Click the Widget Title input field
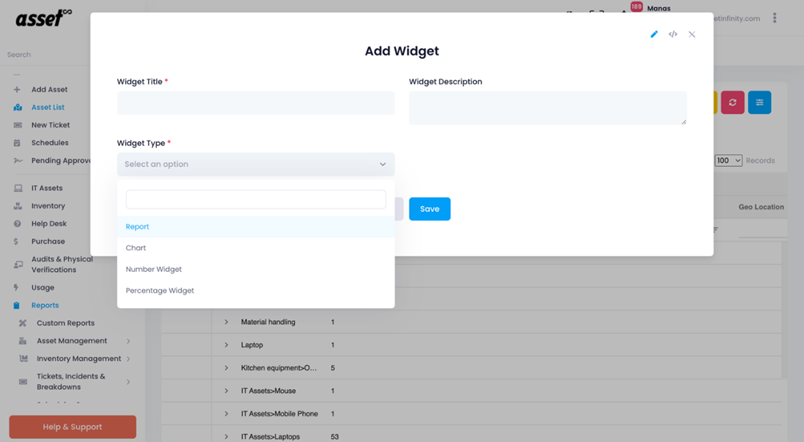 pos(256,103)
